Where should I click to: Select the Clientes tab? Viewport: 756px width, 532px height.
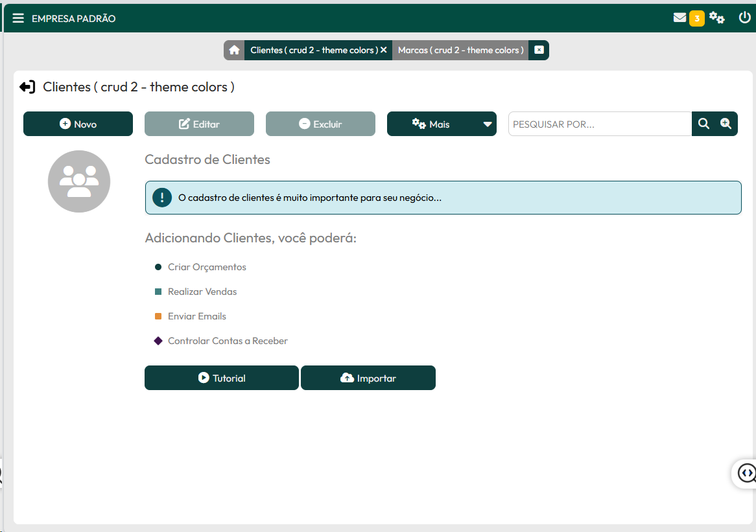[x=312, y=51]
